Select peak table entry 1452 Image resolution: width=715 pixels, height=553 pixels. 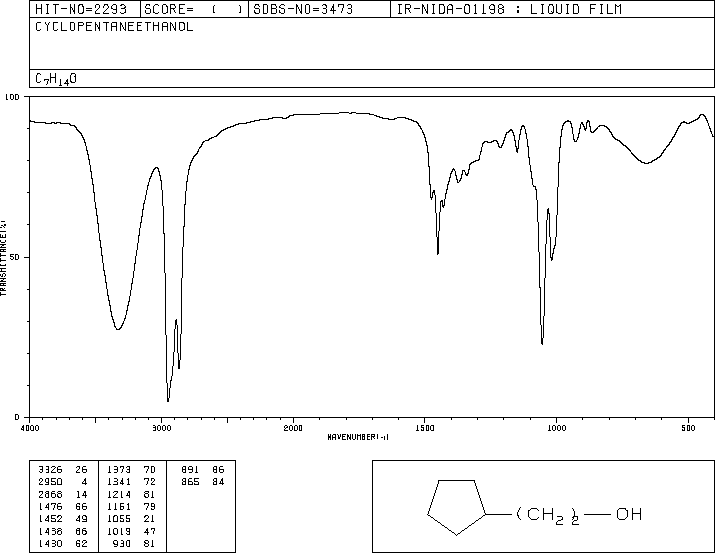pos(63,519)
